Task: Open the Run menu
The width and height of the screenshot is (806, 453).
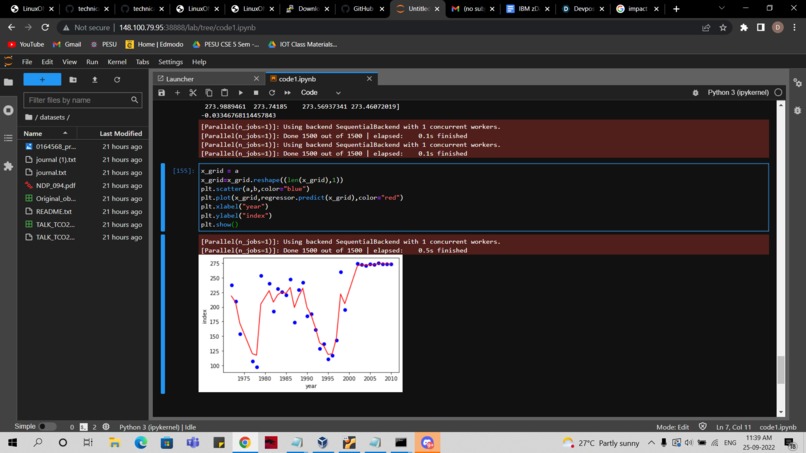Action: point(92,62)
